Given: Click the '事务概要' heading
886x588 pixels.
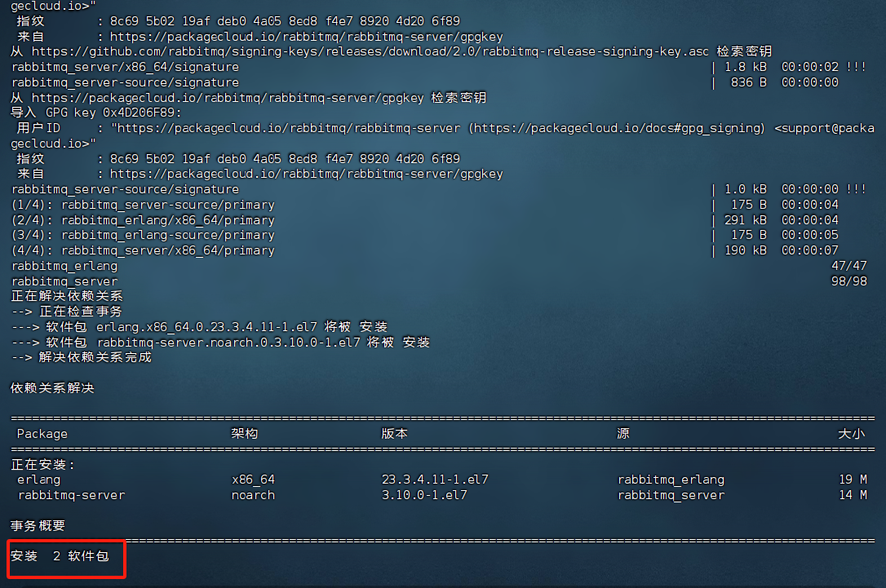Looking at the screenshot, I should click(x=38, y=526).
